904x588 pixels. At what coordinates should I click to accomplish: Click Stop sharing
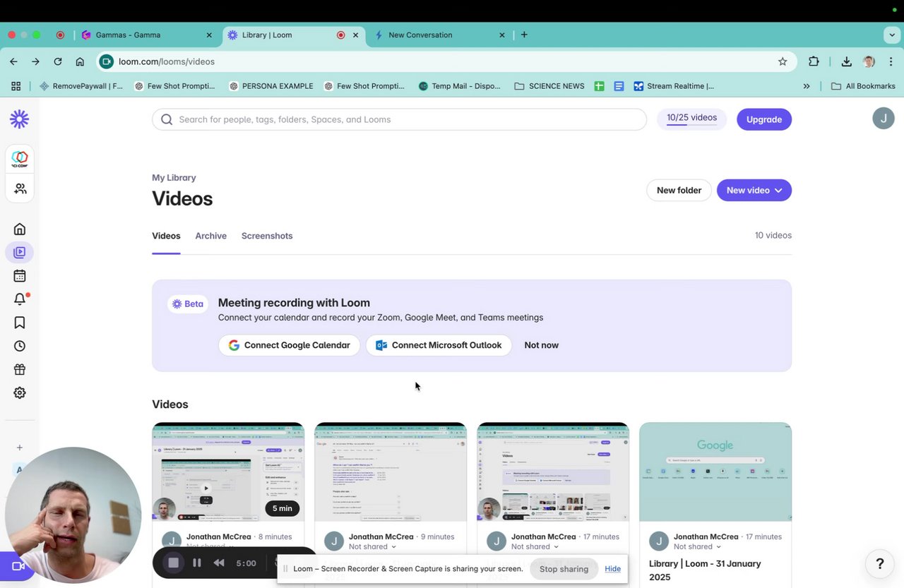pos(564,569)
